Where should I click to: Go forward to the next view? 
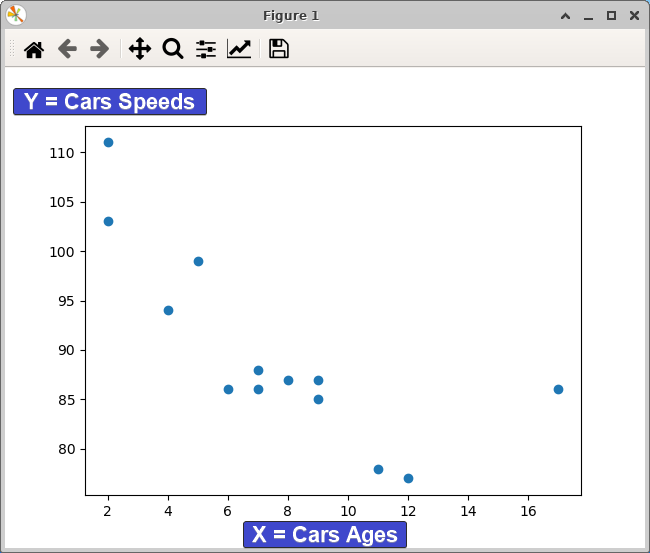99,49
